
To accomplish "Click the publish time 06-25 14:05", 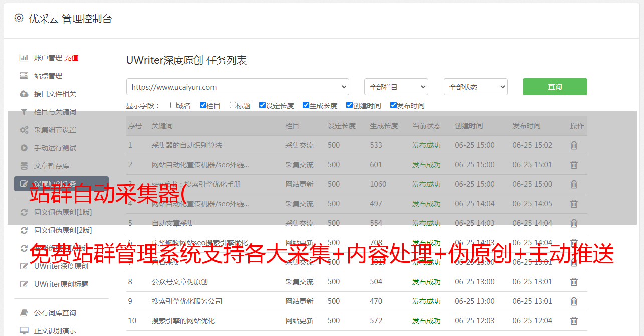I will coord(532,204).
